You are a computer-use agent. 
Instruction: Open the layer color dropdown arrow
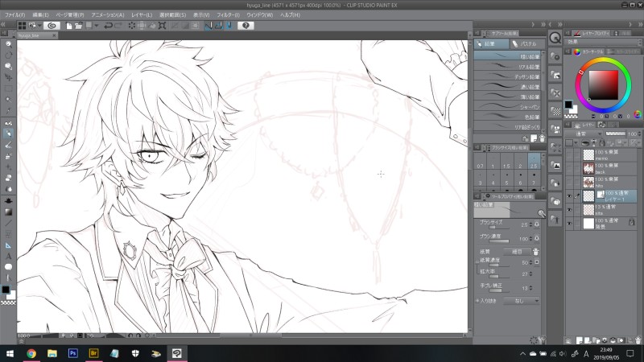(x=576, y=143)
